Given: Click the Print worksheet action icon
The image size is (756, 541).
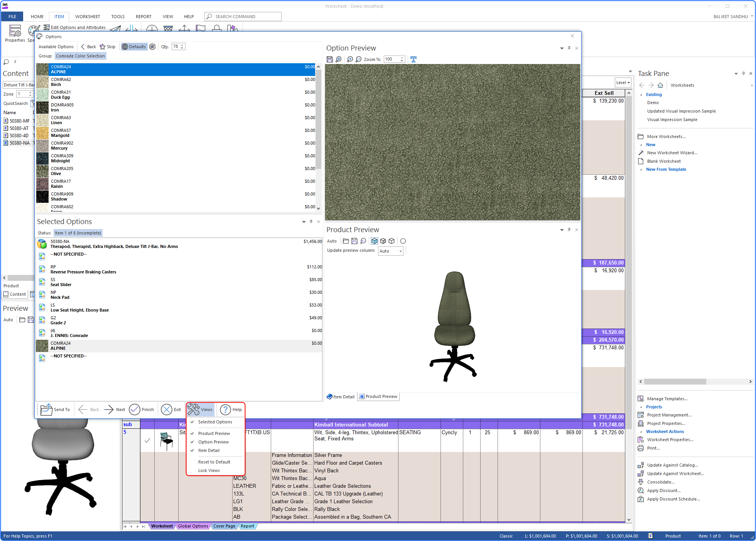Looking at the screenshot, I should pos(641,448).
